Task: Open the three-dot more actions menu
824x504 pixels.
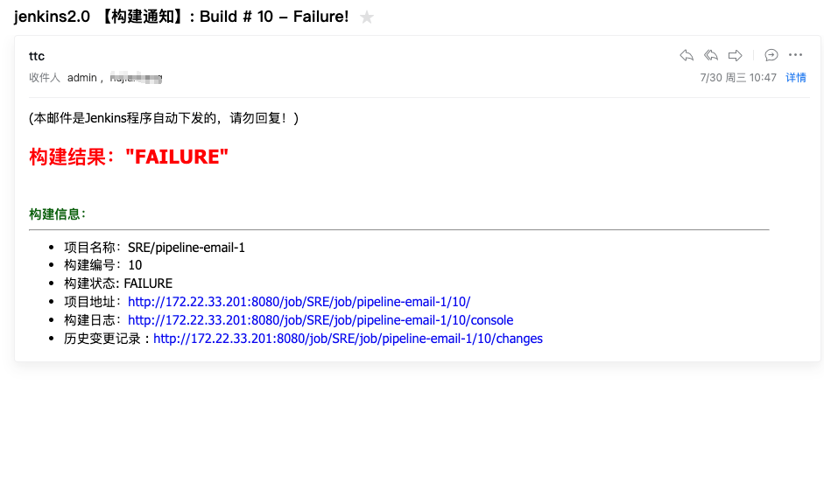Action: coord(795,55)
